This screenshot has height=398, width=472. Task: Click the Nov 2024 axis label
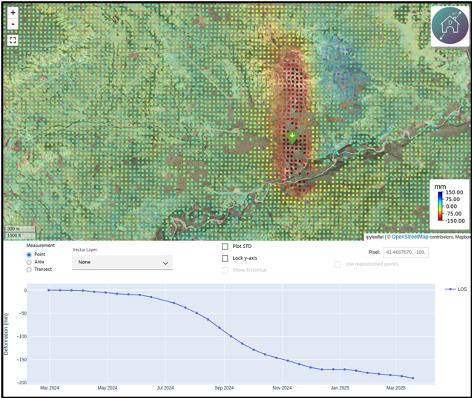coord(282,388)
